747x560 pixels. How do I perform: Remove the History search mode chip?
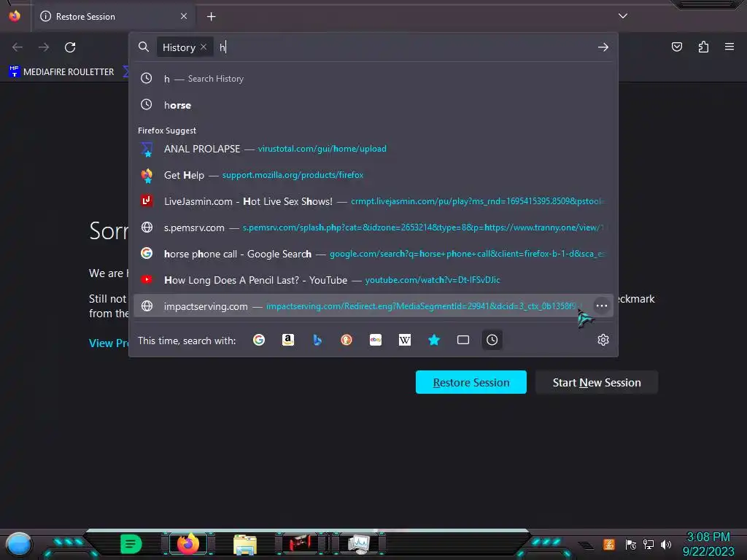pyautogui.click(x=204, y=47)
